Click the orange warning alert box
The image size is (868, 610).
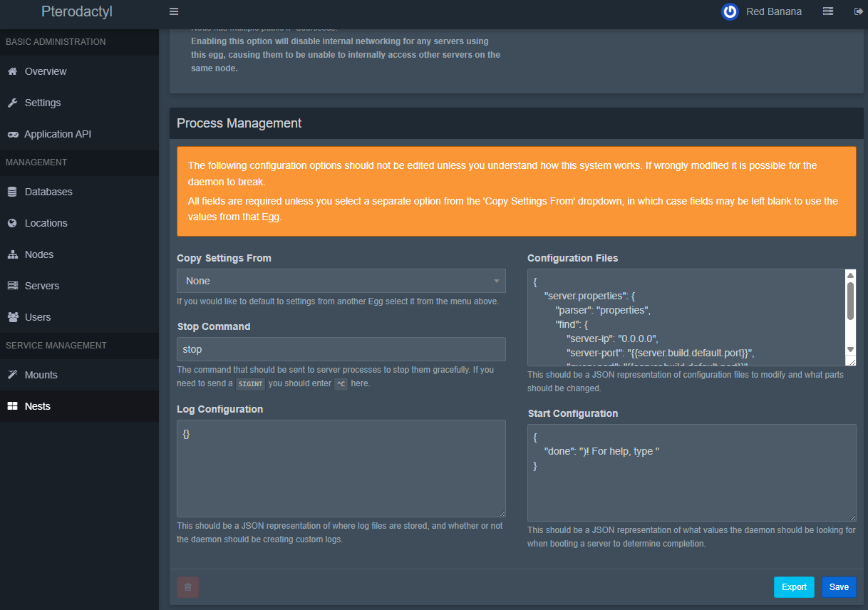point(517,191)
